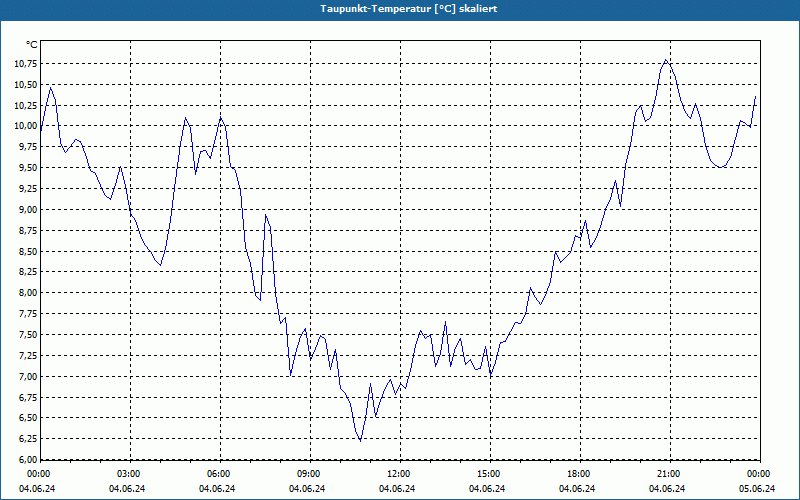Click the 05.06.24 date label
Viewport: 800px width, 500px height.
pos(757,489)
